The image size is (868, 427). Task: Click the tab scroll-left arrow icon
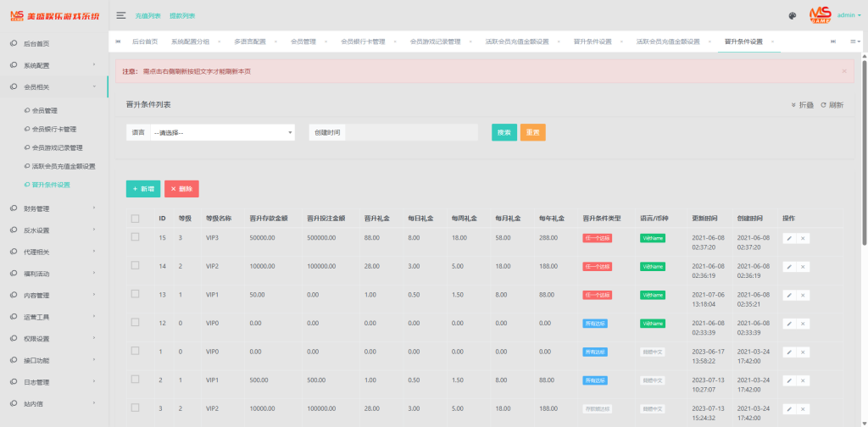pyautogui.click(x=118, y=42)
